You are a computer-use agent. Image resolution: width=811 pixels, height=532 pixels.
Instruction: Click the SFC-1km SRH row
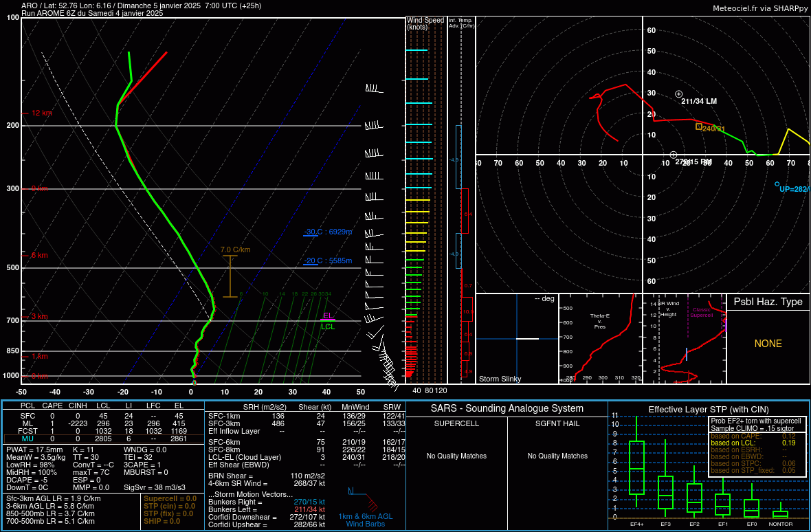tap(307, 417)
